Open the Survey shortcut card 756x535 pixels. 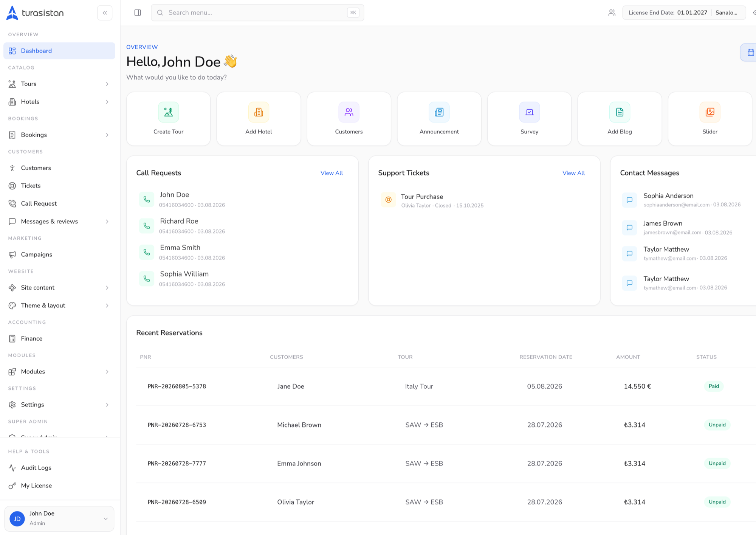tap(529, 119)
